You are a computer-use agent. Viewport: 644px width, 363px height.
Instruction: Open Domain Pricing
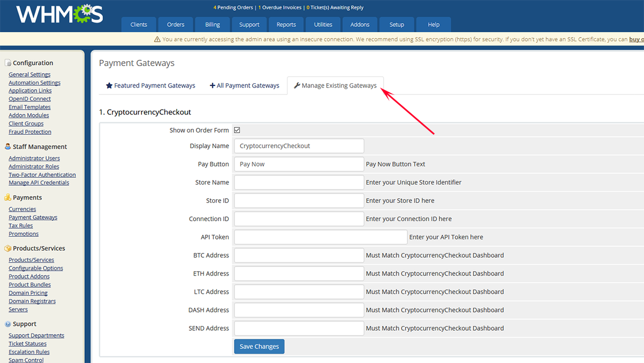[x=28, y=293]
